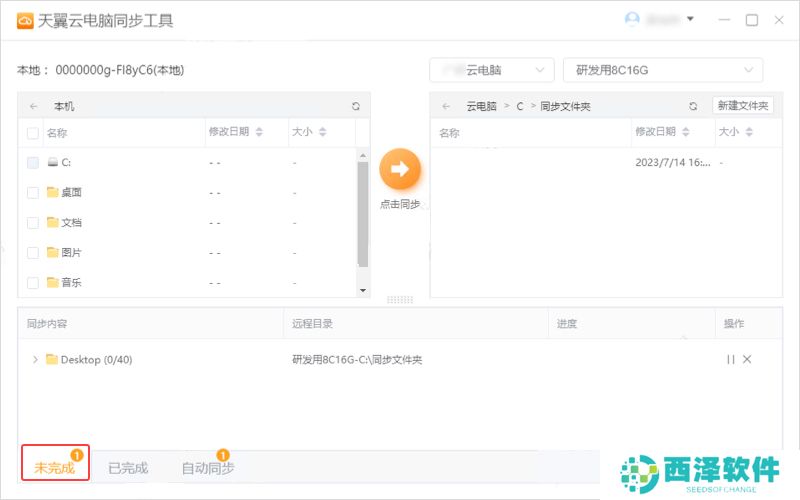Click the 天翼云 app logo icon
The image size is (800, 500).
(x=25, y=21)
